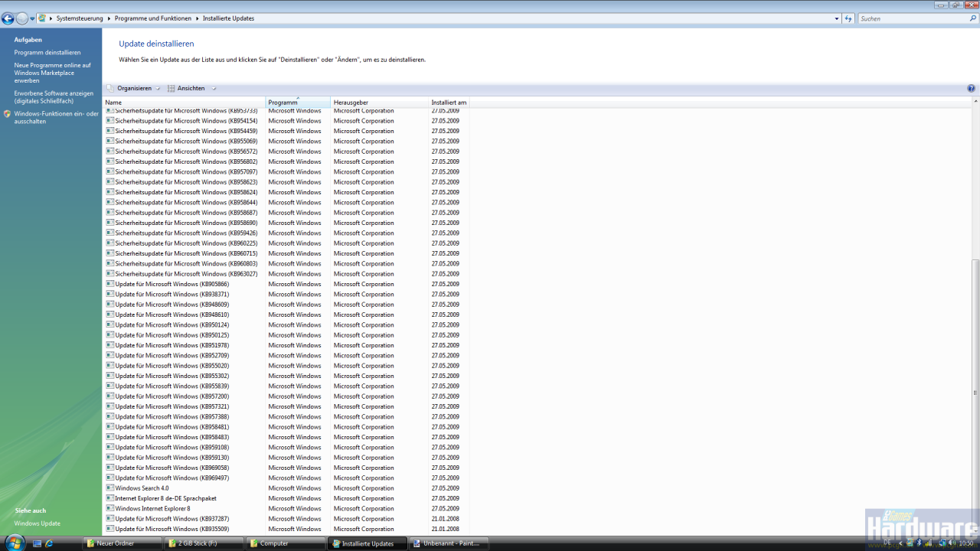Click icon of Windows Internet Explorer 8

point(109,508)
